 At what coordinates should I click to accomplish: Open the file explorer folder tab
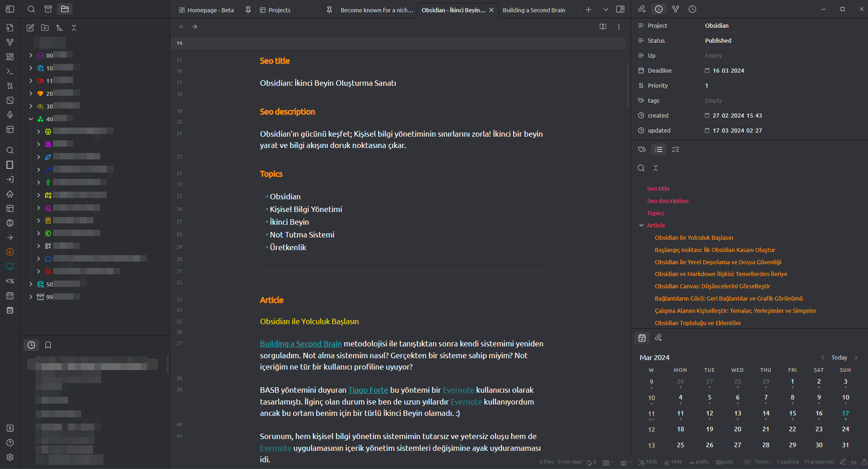click(x=65, y=9)
